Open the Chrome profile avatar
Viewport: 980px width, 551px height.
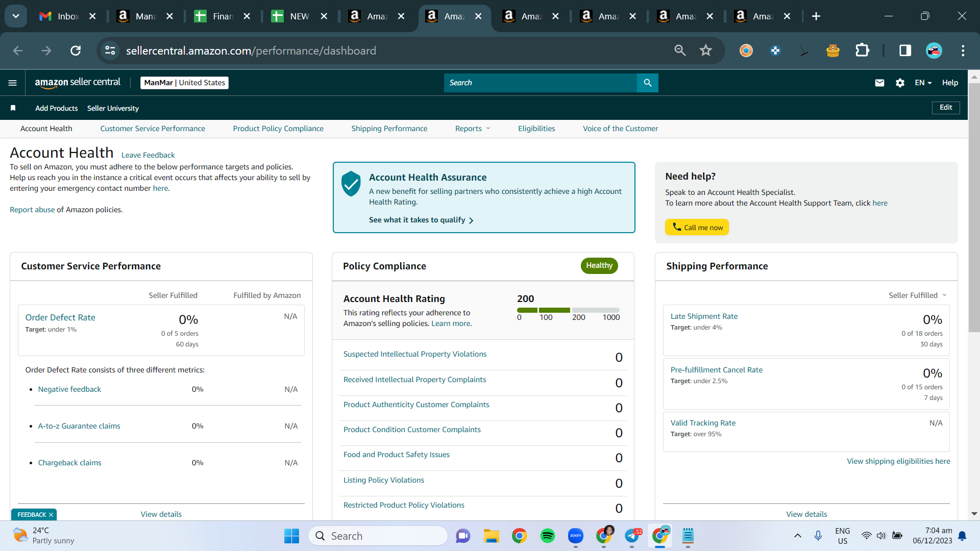pyautogui.click(x=934, y=51)
